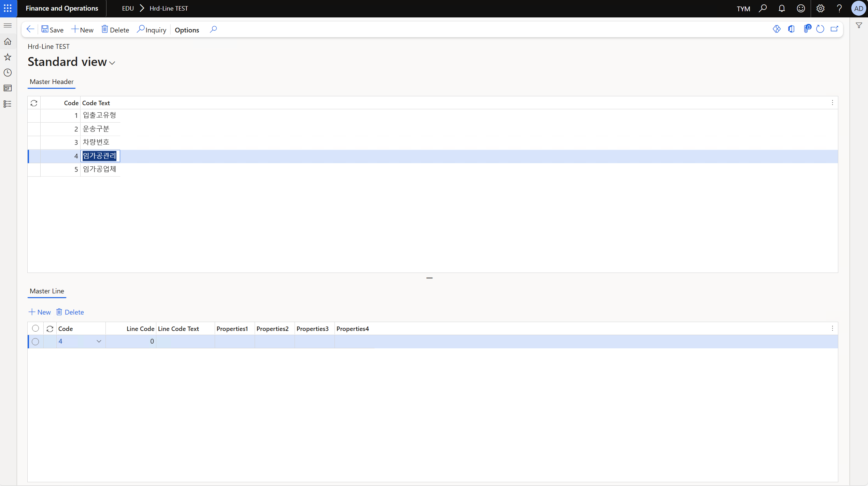Screen dimensions: 868x486
Task: Open Favorites star in sidebar
Action: coord(8,57)
